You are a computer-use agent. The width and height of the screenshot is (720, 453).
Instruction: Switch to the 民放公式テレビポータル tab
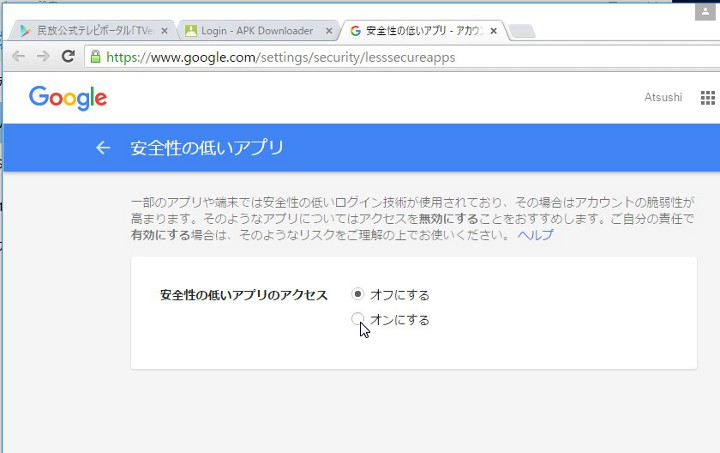(x=94, y=31)
